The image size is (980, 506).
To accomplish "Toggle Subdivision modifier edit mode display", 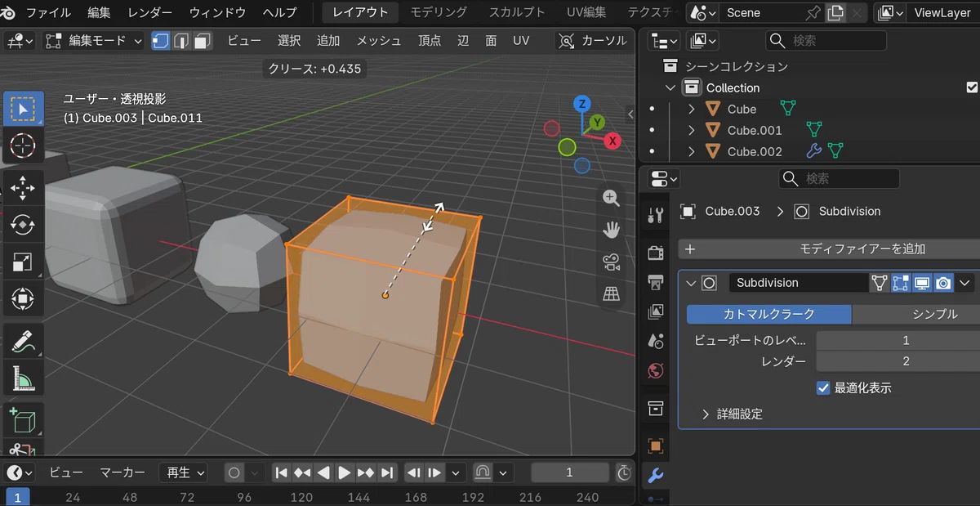I will tap(901, 283).
